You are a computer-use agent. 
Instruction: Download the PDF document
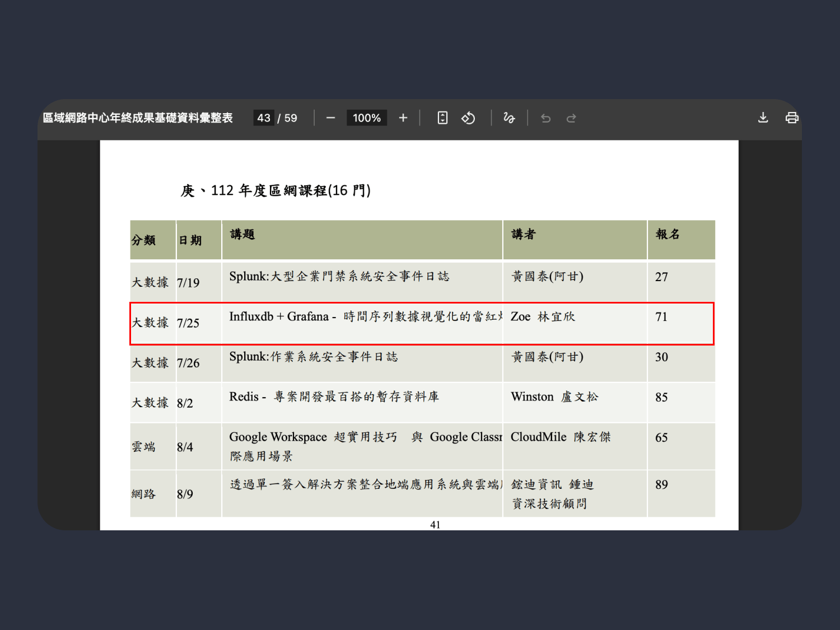[x=763, y=118]
